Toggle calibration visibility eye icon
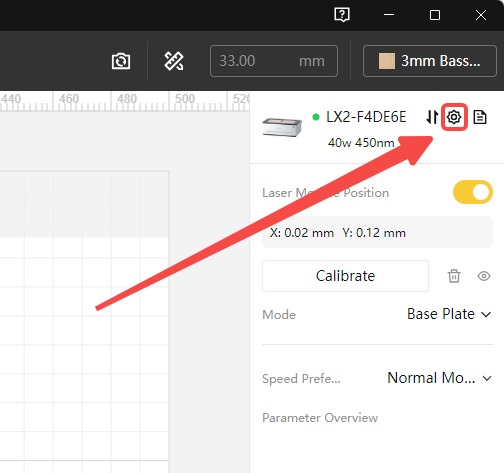The height and width of the screenshot is (473, 504). coord(484,276)
